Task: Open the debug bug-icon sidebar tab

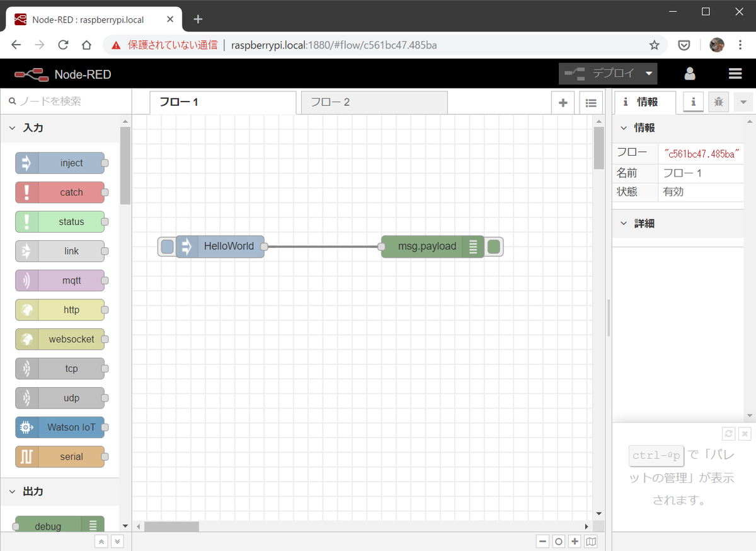Action: point(718,101)
